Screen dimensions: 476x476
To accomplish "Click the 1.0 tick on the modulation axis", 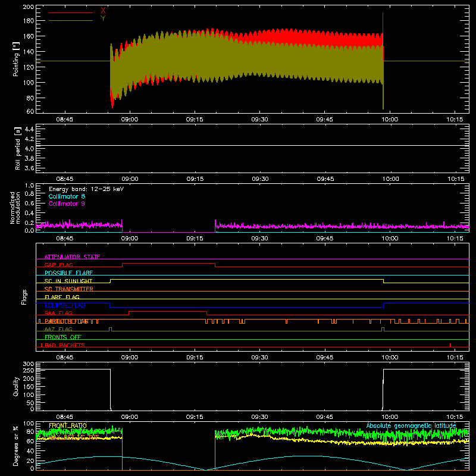I will 29,186.
